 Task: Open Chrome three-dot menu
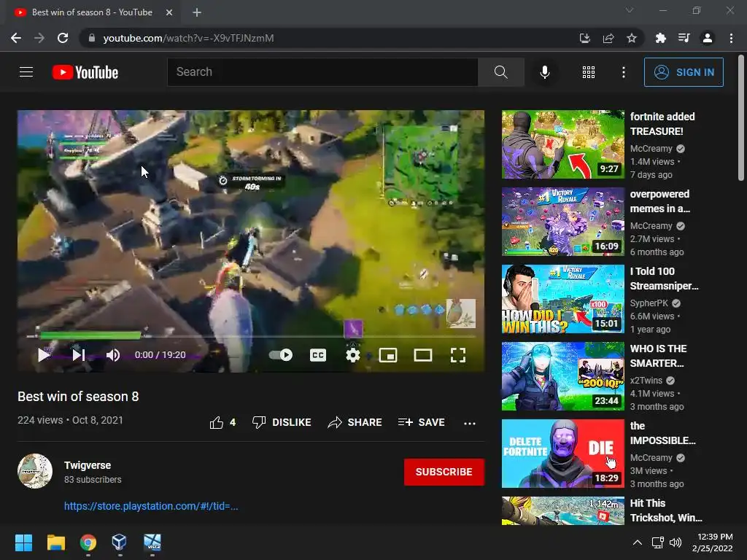pyautogui.click(x=731, y=38)
